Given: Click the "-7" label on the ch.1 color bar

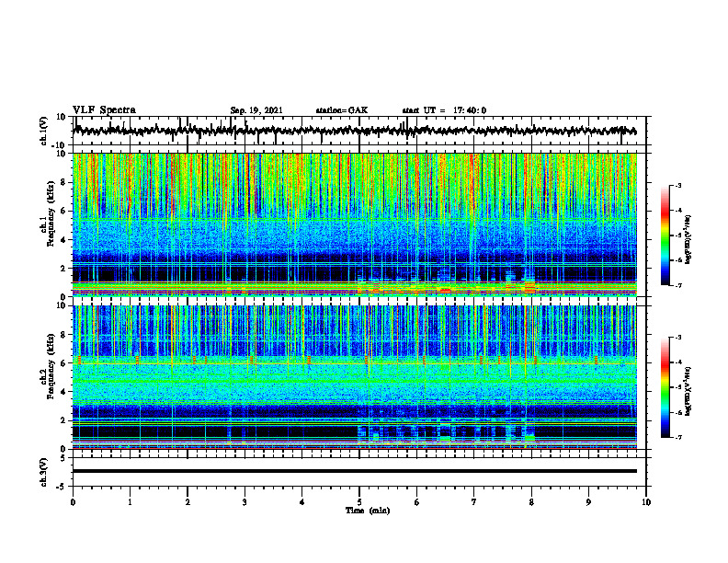Looking at the screenshot, I should coord(677,285).
